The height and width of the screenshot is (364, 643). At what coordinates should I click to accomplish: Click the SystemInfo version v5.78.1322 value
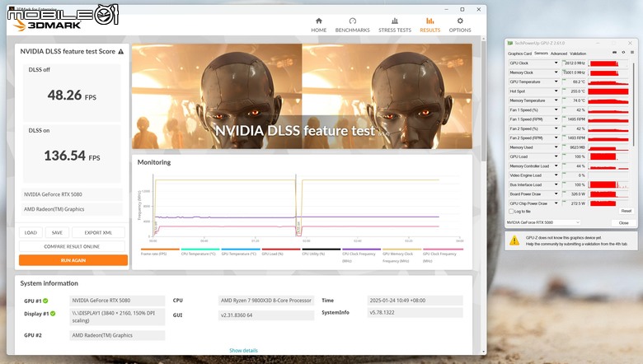(x=415, y=312)
